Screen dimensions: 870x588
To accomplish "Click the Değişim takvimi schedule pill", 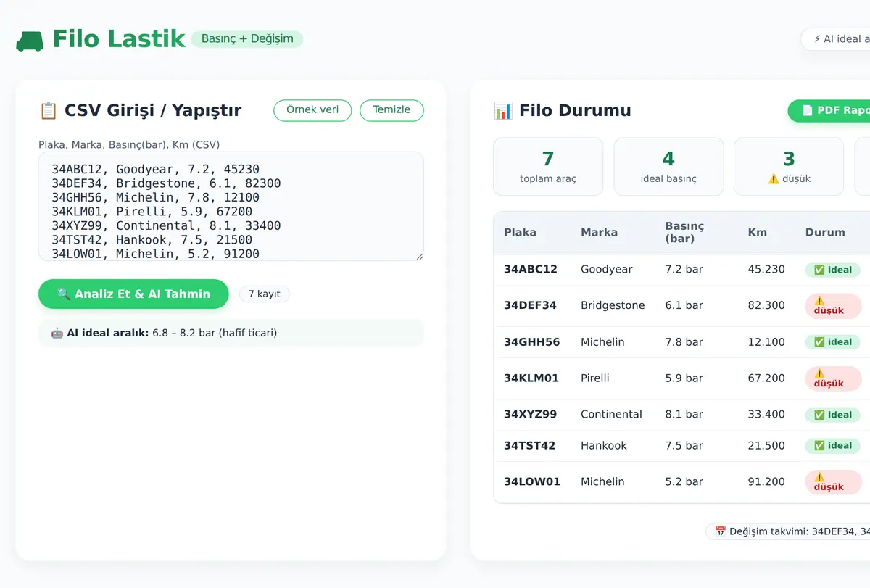I will pos(788,531).
